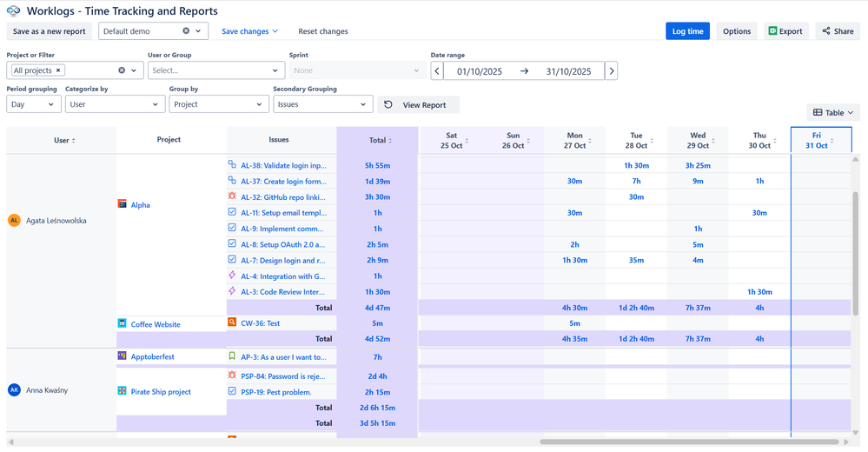The height and width of the screenshot is (452, 868).
Task: Expand the Secondary Grouping Issues dropdown
Action: (322, 104)
